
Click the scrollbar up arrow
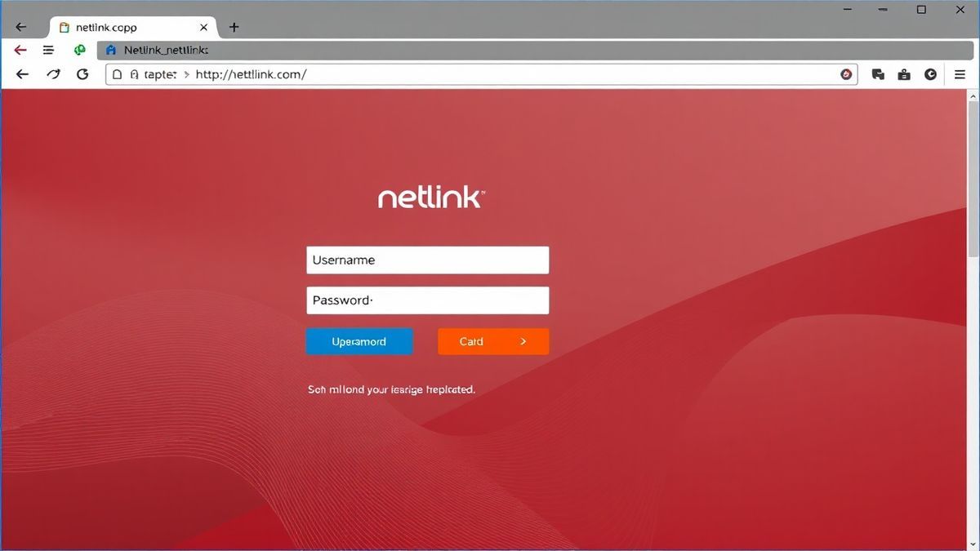(x=973, y=96)
